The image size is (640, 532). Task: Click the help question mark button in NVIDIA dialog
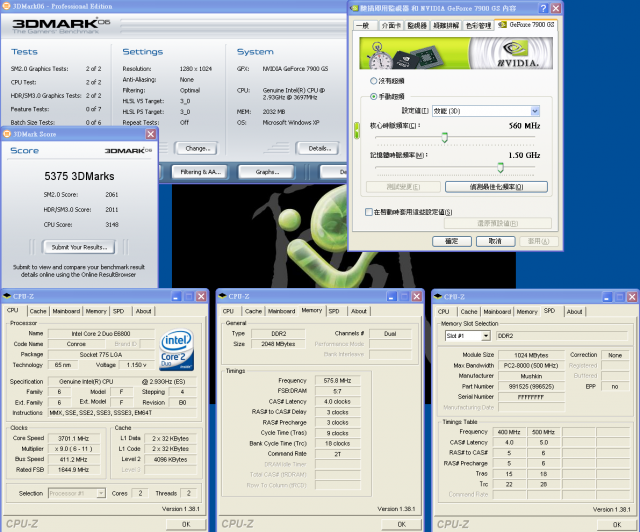[543, 8]
